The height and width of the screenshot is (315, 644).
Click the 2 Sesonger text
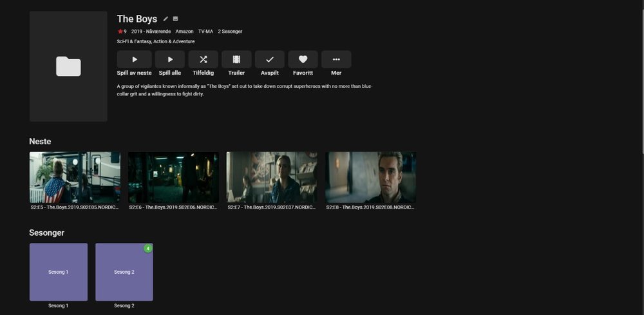point(230,31)
